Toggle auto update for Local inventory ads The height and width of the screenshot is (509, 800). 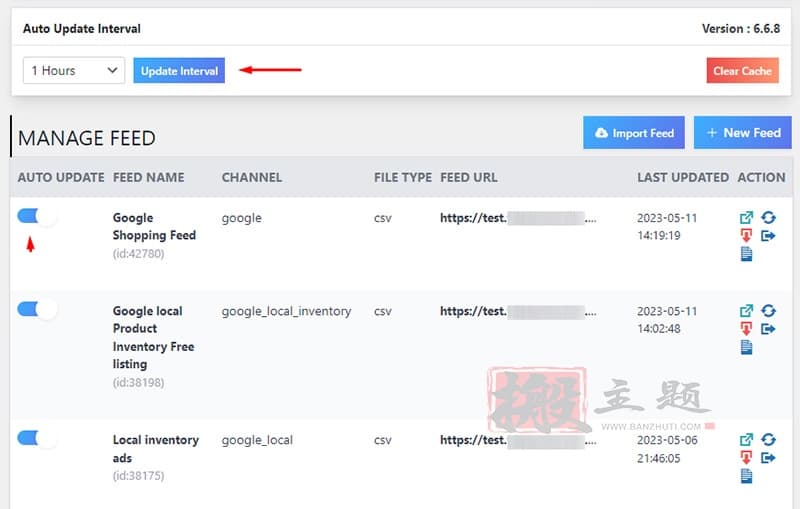37,438
